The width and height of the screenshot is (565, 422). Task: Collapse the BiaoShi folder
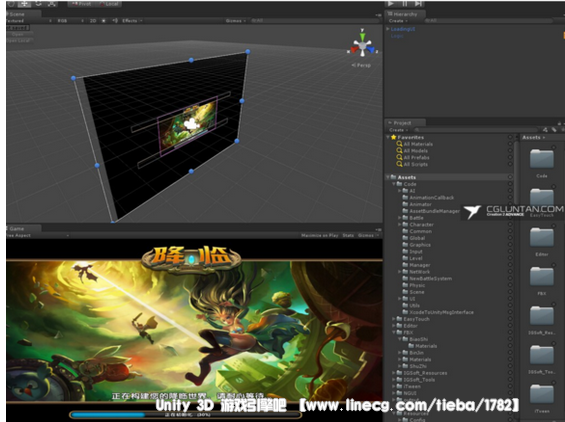399,339
